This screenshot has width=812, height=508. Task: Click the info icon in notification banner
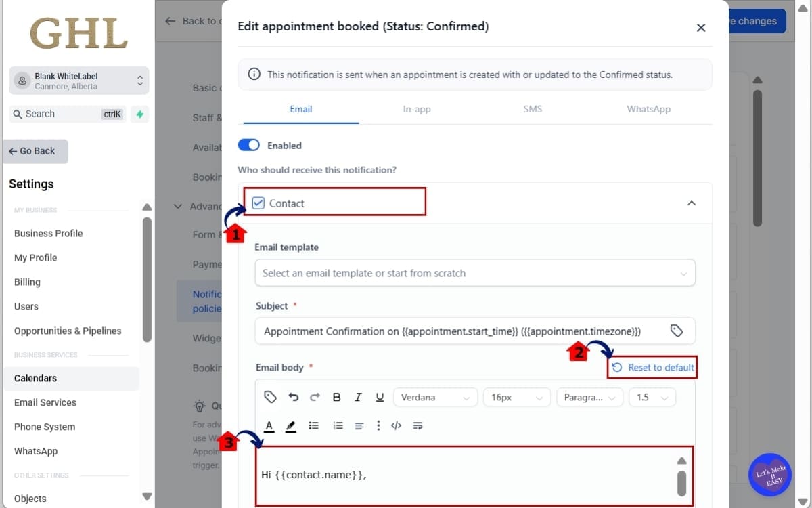click(x=254, y=75)
